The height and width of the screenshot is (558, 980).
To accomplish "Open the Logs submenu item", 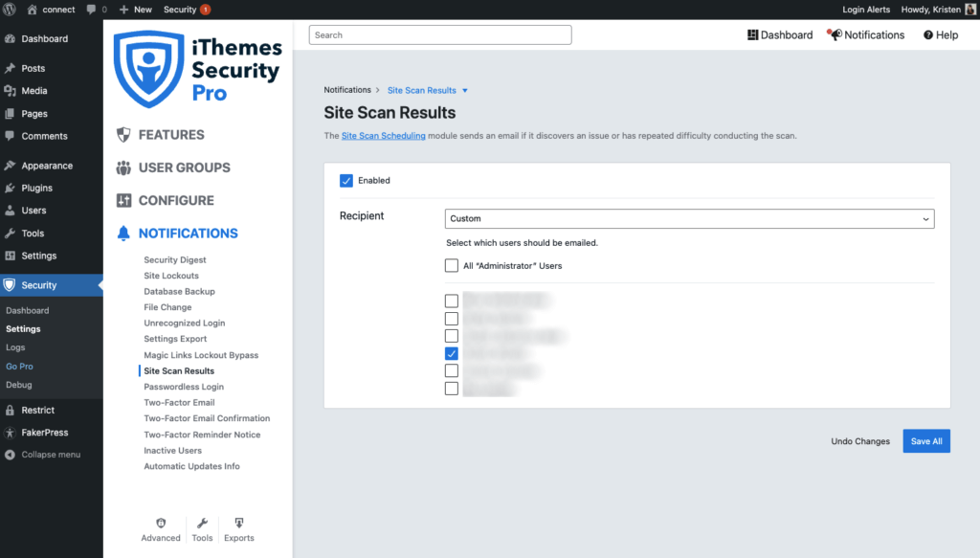I will (15, 347).
